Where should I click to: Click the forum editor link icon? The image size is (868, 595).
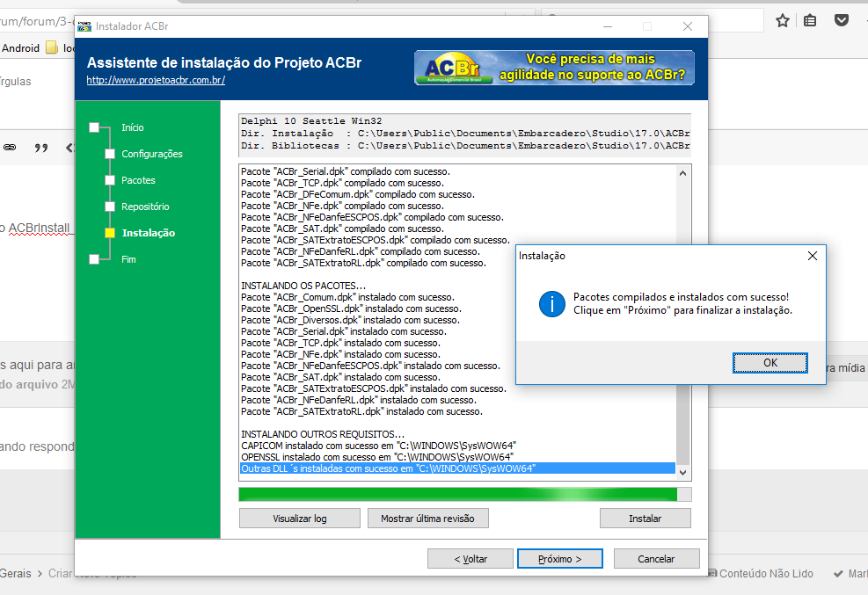10,147
